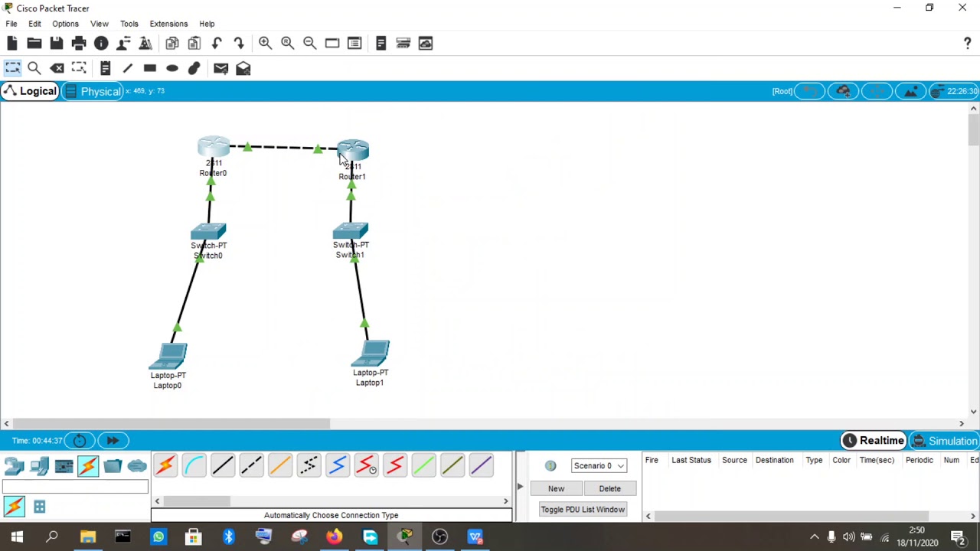This screenshot has width=980, height=551.
Task: Save the network with floppy icon
Action: 57,44
